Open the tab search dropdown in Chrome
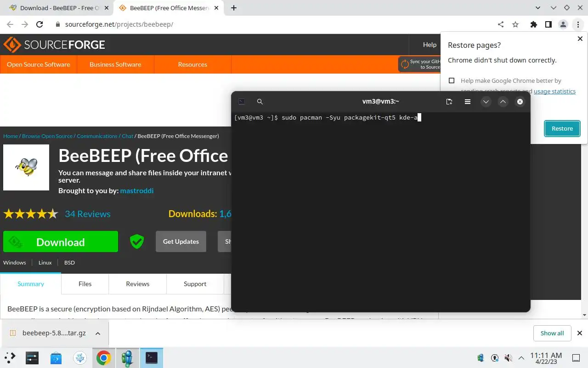Screen dimensions: 588x368 [538, 8]
